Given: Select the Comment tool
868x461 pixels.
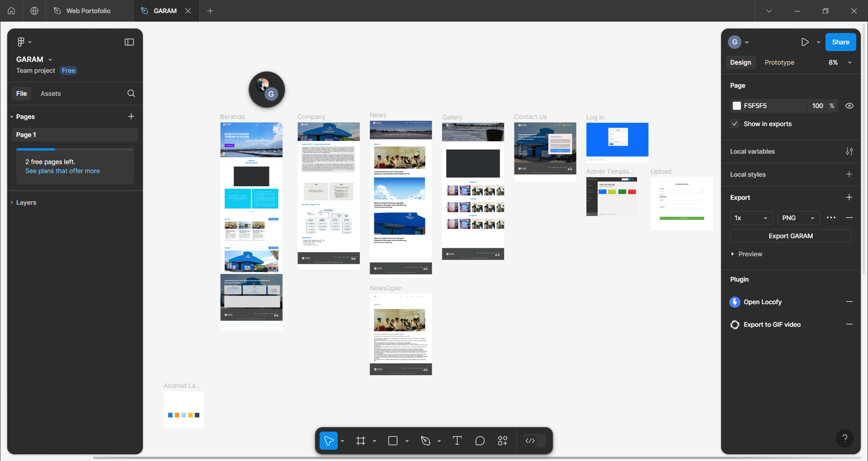Looking at the screenshot, I should (480, 441).
